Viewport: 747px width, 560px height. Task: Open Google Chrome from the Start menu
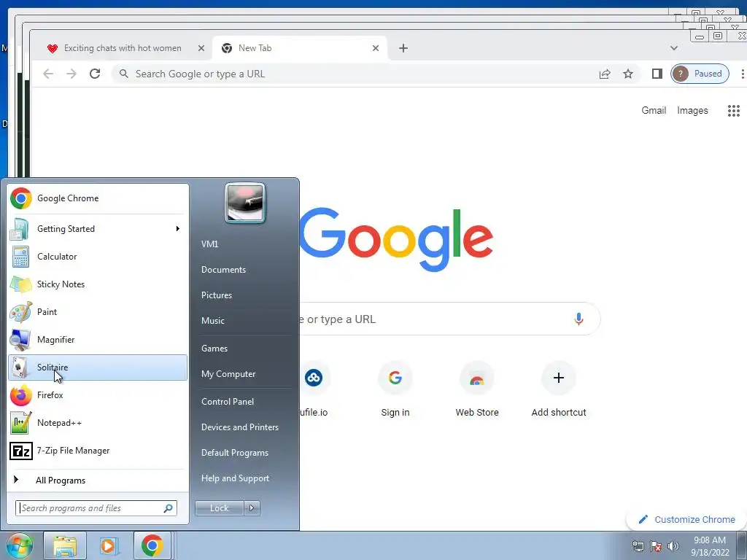(98, 198)
